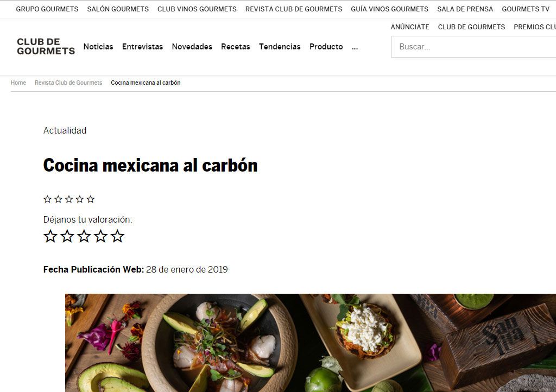Visit the Grupo Gourmets link
This screenshot has width=556, height=392.
47,9
